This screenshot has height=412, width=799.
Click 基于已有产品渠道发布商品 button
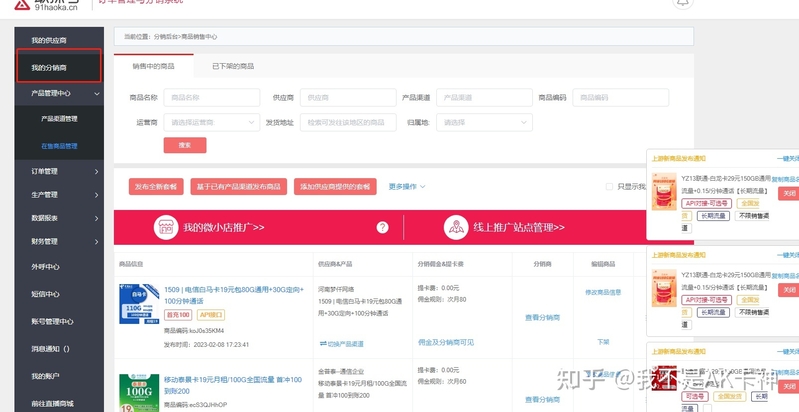pos(238,186)
